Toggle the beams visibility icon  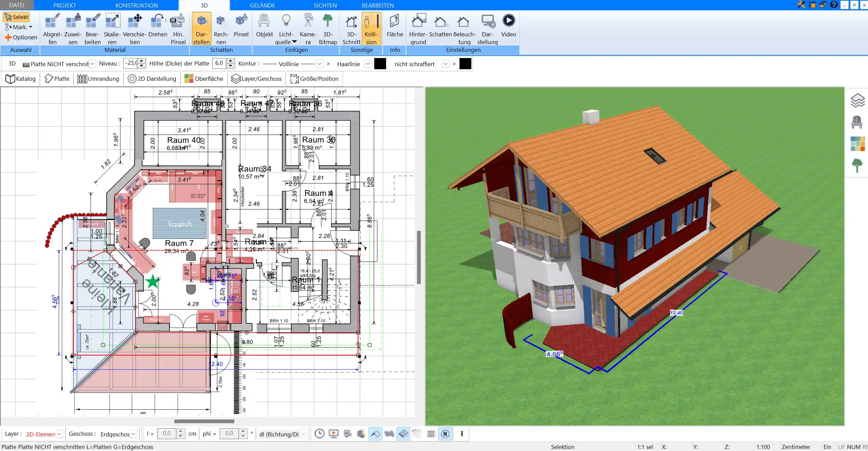[x=390, y=434]
